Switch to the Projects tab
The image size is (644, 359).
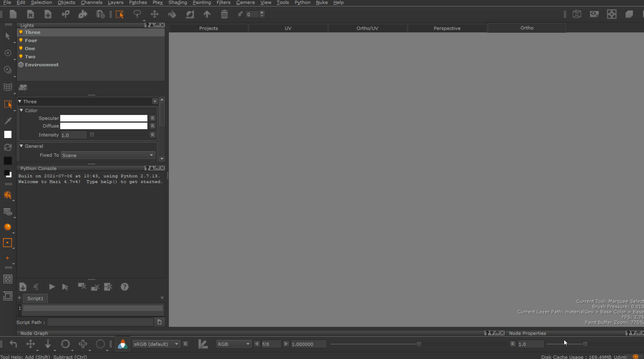[209, 28]
